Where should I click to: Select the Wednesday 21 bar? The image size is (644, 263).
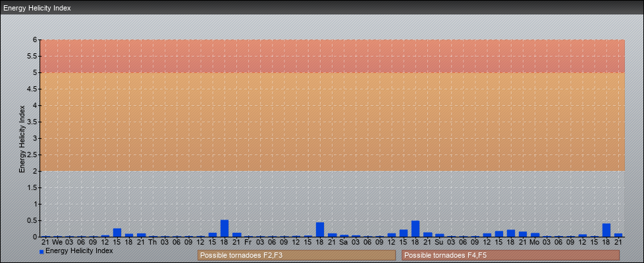(142, 235)
